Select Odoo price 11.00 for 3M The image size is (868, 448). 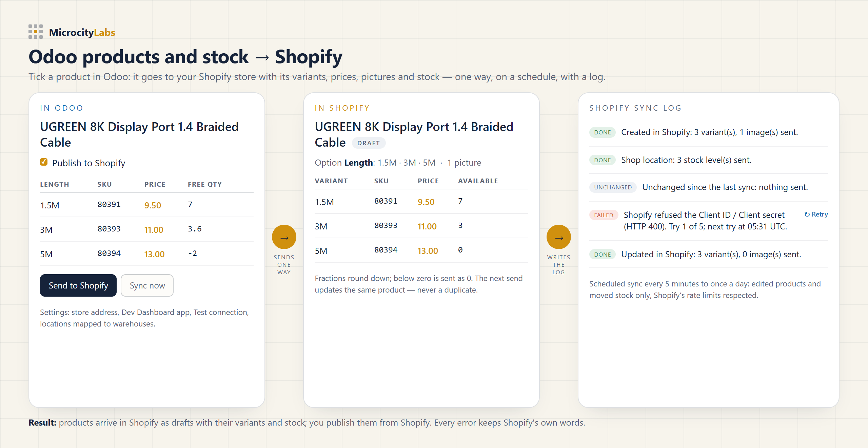[x=154, y=229]
